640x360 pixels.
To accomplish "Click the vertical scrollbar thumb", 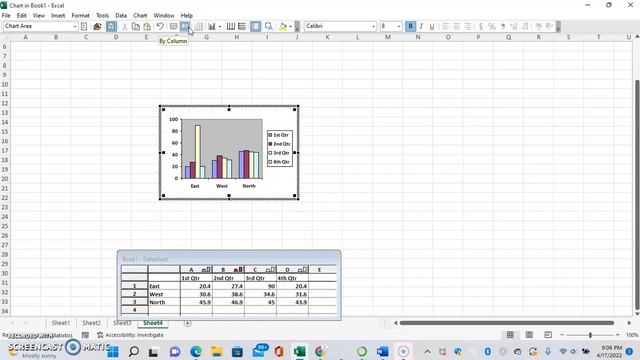I will (637, 194).
